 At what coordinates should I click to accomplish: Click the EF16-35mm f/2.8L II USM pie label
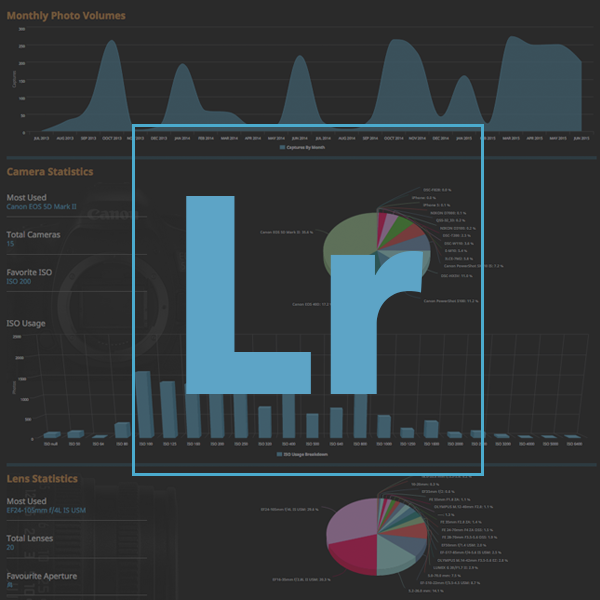click(302, 580)
